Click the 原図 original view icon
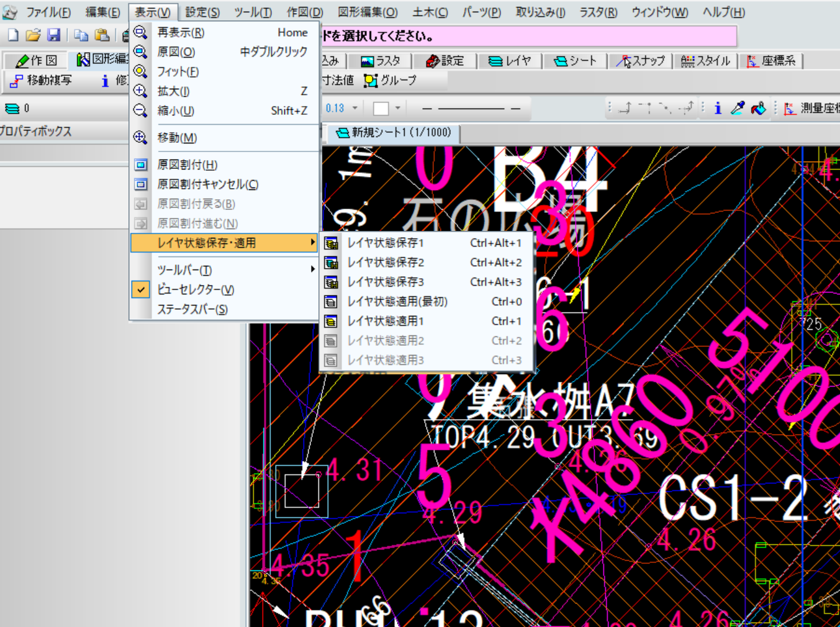 [140, 52]
